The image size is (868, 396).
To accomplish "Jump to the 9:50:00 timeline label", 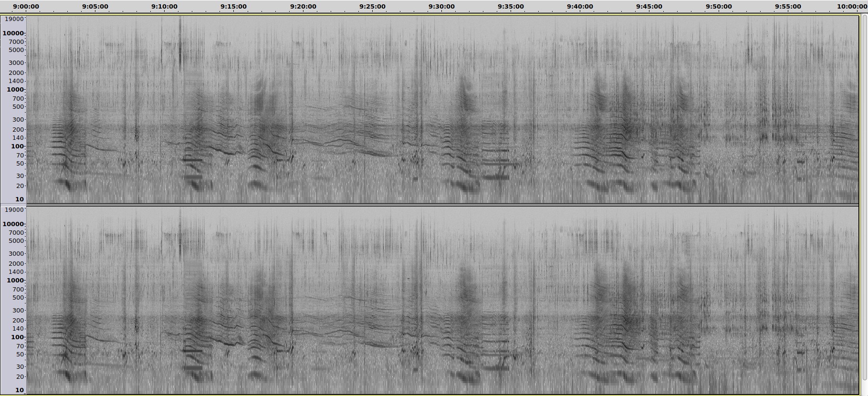I will pyautogui.click(x=719, y=7).
